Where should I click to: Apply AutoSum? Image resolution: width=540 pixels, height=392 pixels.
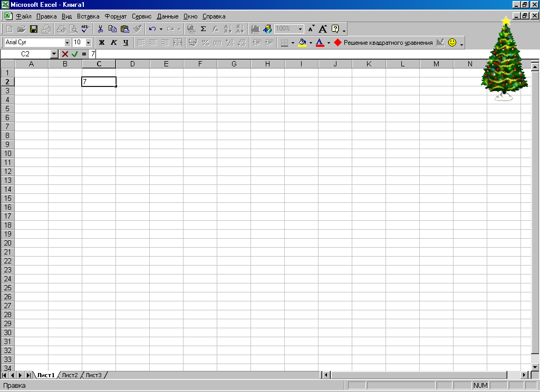tap(203, 29)
